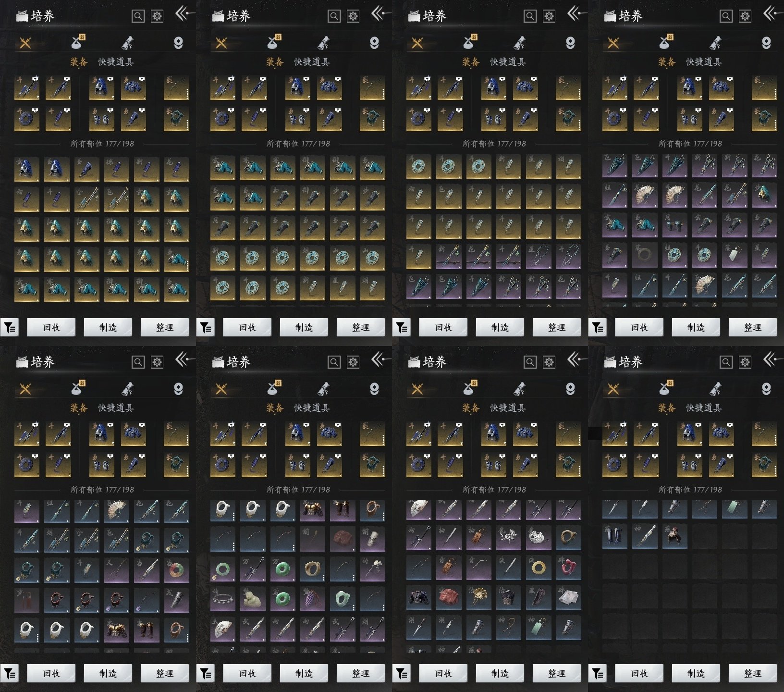Collapse the top-left panel with the double-chevron arrow
Viewport: 784px width, 692px height.
[184, 14]
